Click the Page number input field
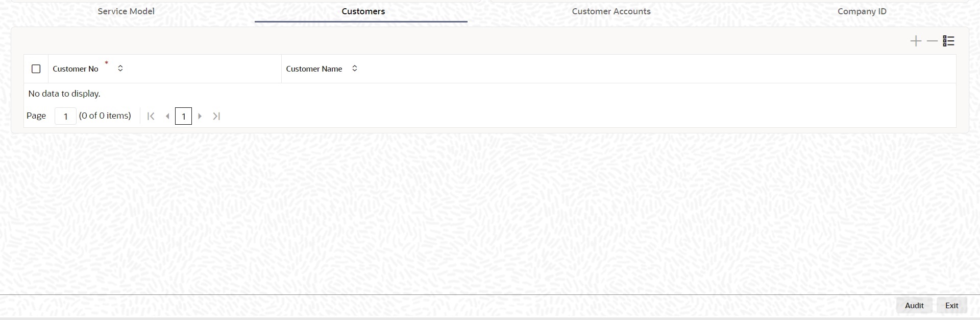The image size is (980, 320). pyautogui.click(x=65, y=116)
